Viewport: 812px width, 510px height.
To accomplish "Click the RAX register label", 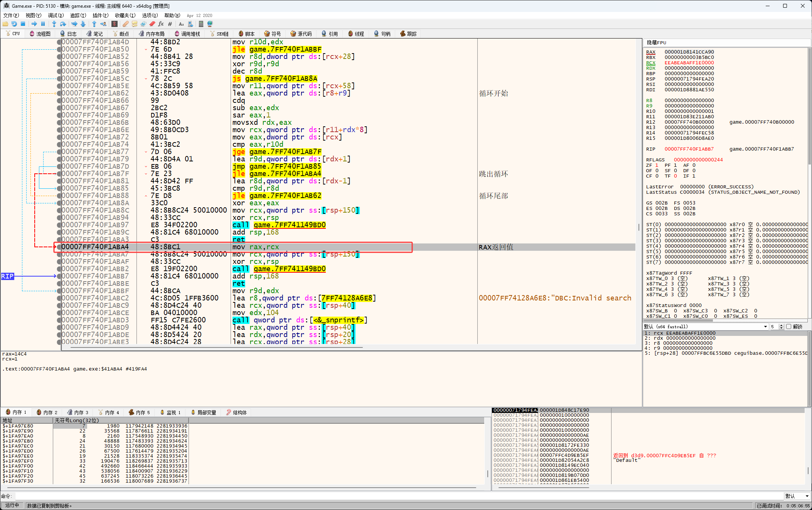I will coord(650,52).
